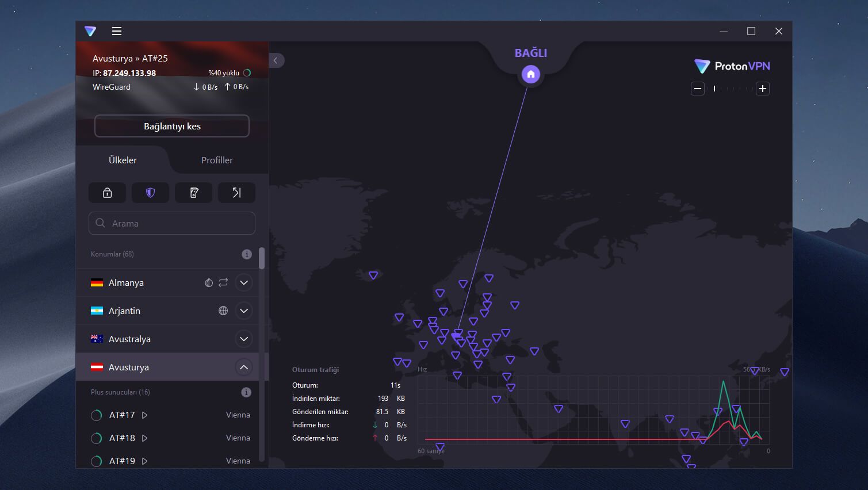Toggle Port Forwarding icon

236,193
